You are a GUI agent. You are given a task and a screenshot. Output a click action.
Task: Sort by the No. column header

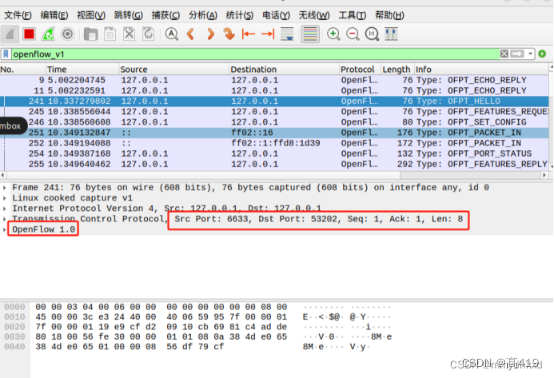(x=23, y=69)
